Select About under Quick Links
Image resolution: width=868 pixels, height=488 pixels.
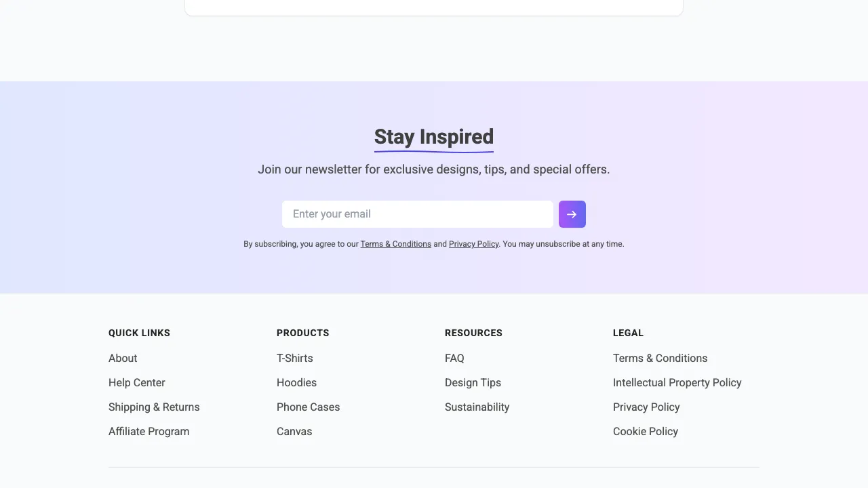[x=123, y=358]
